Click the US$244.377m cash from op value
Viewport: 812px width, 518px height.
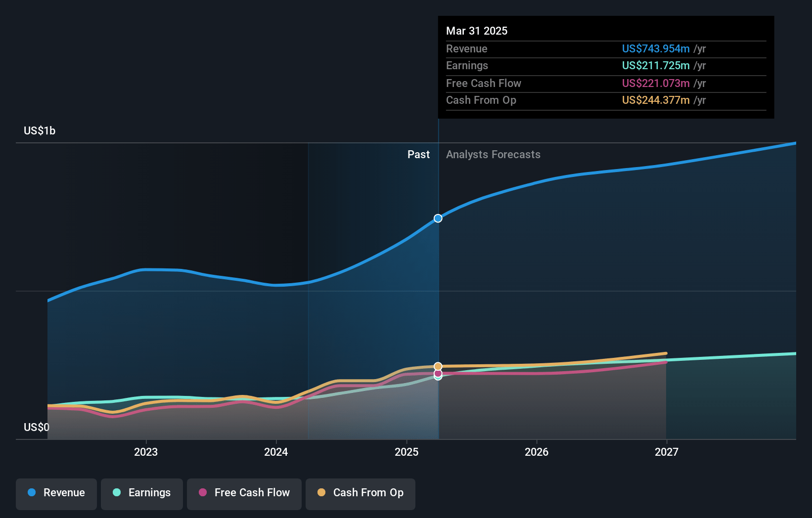[656, 100]
